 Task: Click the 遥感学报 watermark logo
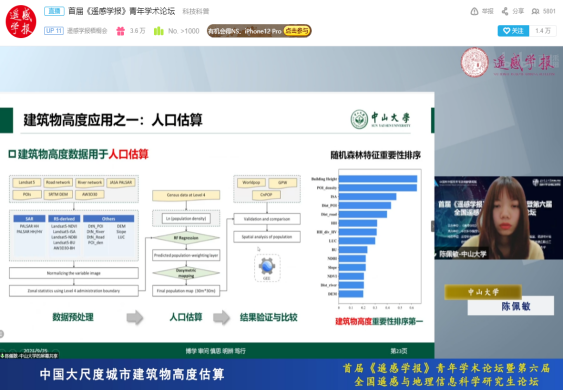[509, 62]
